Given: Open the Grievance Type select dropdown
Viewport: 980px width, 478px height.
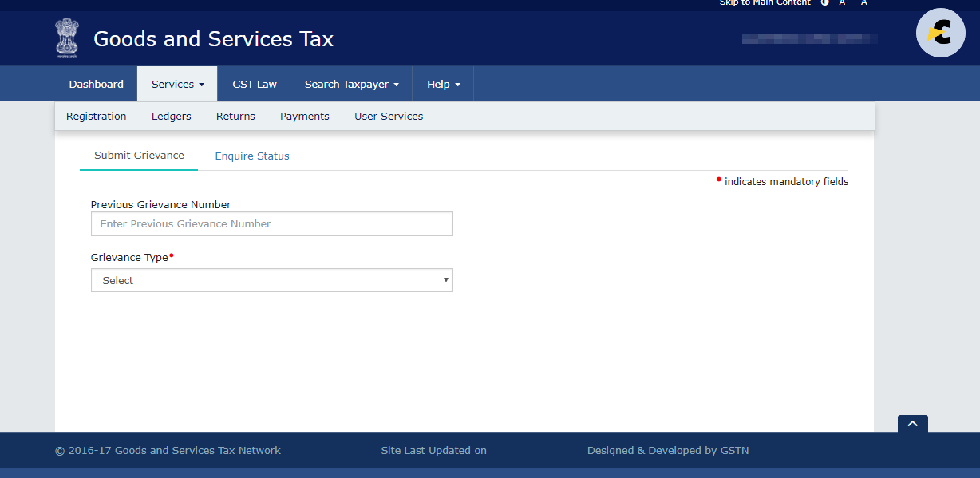Looking at the screenshot, I should click(x=272, y=280).
